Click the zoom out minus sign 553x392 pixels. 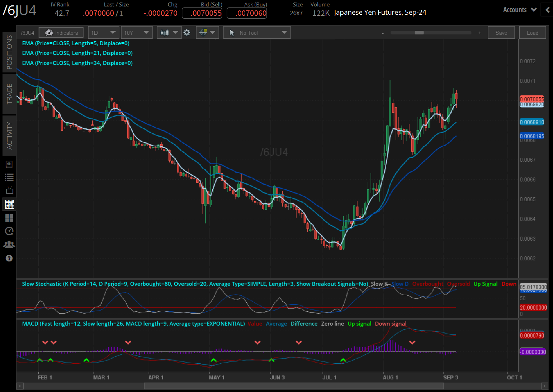coord(383,33)
